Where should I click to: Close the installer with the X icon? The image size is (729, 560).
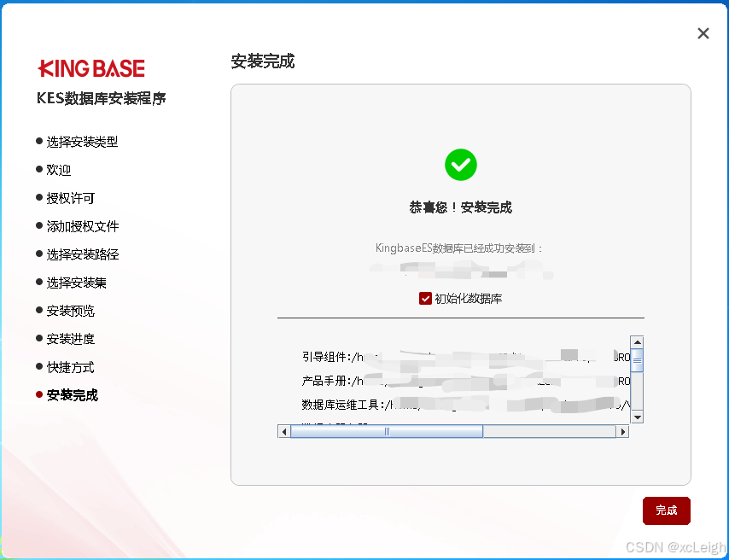(x=703, y=33)
